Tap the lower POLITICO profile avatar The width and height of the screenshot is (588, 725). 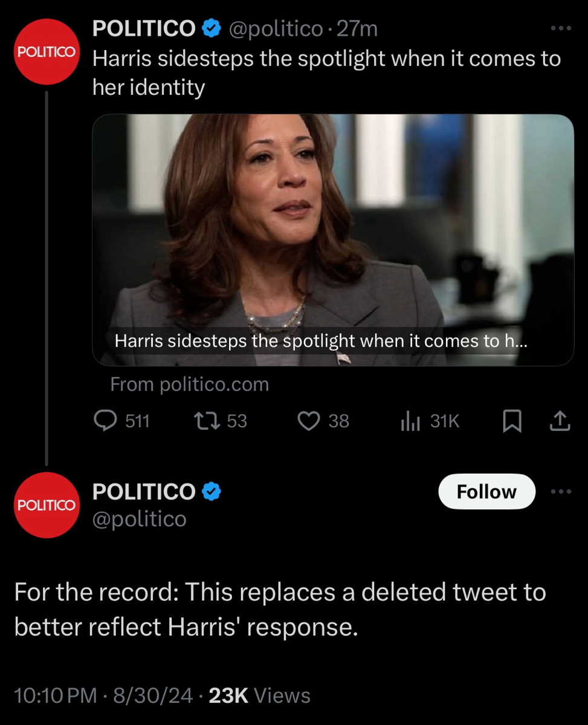[47, 505]
